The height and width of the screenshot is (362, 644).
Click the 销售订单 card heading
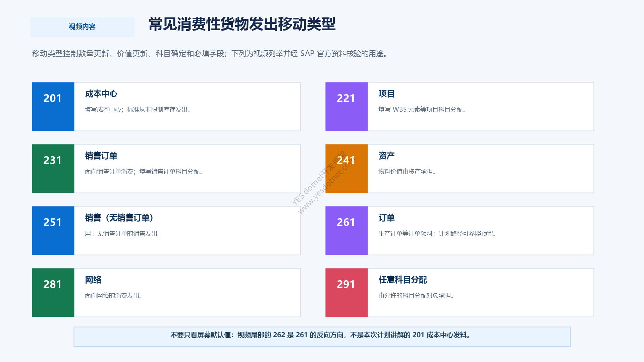coord(101,156)
